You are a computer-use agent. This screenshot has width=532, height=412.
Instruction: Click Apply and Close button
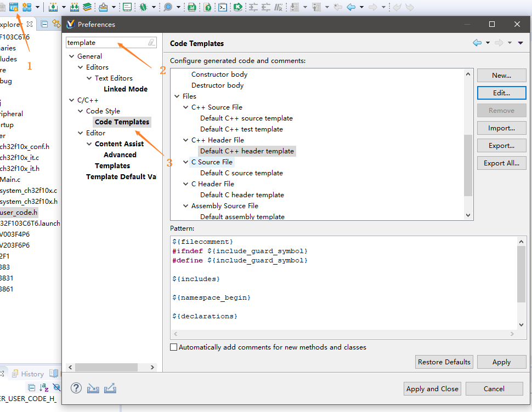pyautogui.click(x=432, y=388)
